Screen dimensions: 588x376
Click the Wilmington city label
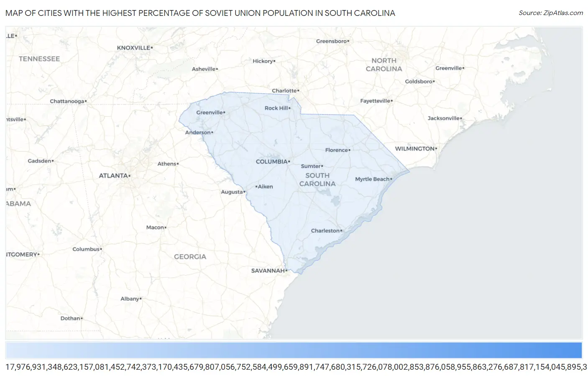415,148
